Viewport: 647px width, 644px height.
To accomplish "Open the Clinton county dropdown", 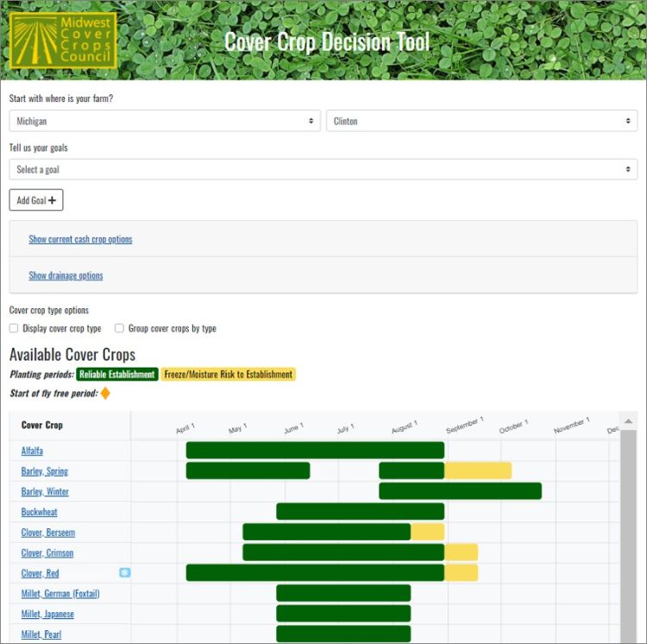I will tap(481, 121).
